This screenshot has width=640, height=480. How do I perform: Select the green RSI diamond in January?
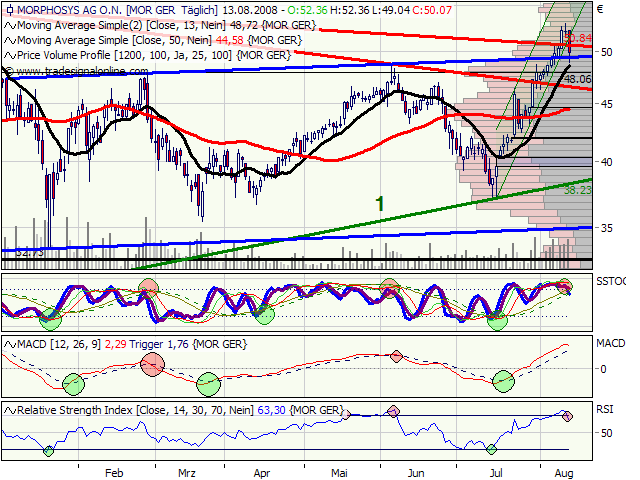(x=49, y=451)
